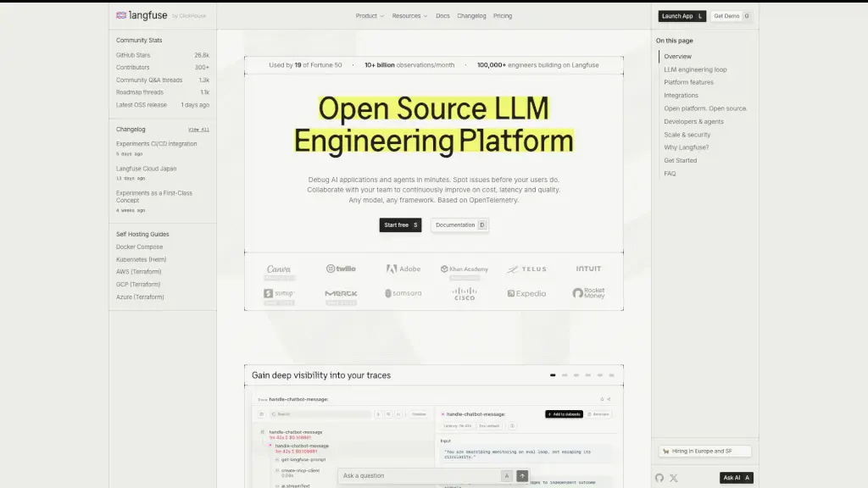
Task: Click the Cisco customer logo
Action: click(465, 293)
